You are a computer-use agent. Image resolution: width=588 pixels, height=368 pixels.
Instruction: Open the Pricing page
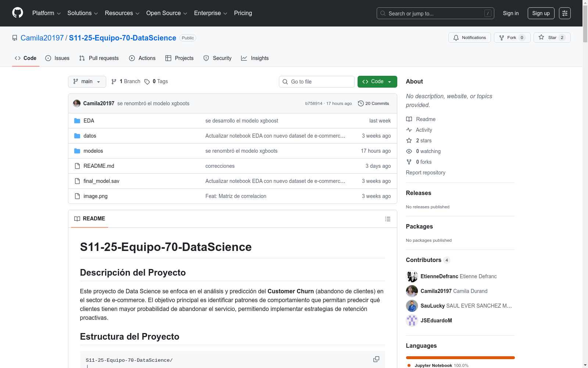tap(243, 13)
